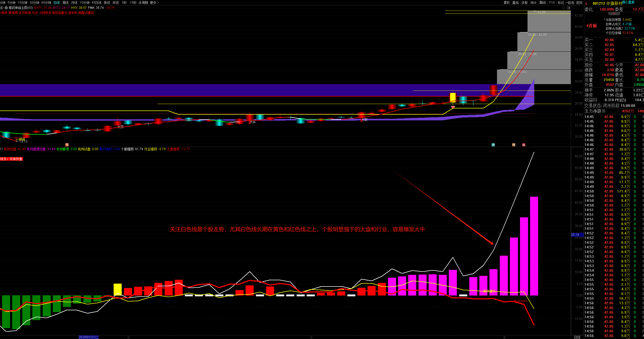The image size is (644, 339).
Task: Open indicator dropdown beside 筹码单峰主图
Action: [6, 8]
